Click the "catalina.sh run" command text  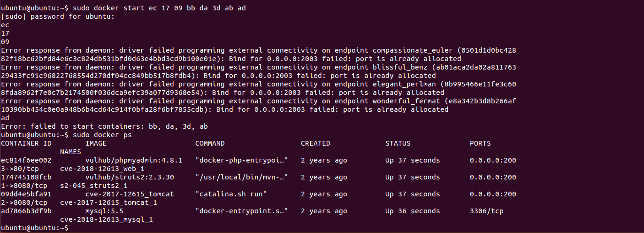[x=231, y=194]
